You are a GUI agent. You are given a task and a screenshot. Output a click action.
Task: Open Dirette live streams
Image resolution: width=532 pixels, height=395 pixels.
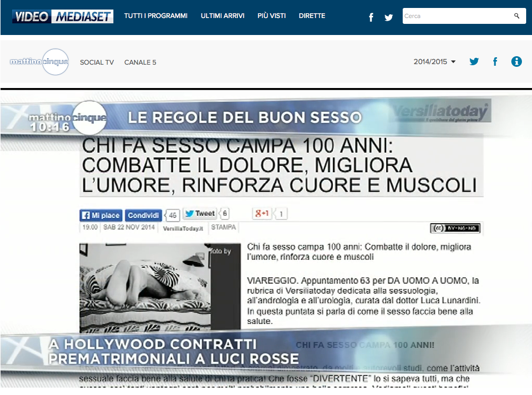[312, 16]
